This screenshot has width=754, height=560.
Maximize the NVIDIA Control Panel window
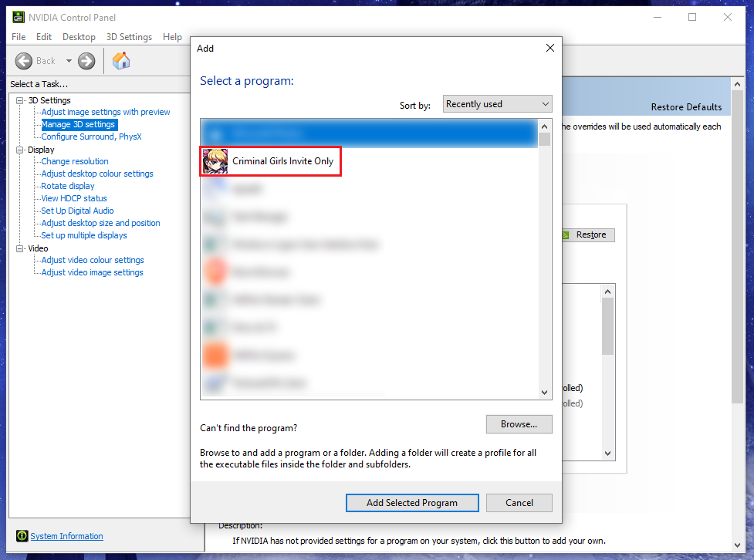pos(692,17)
